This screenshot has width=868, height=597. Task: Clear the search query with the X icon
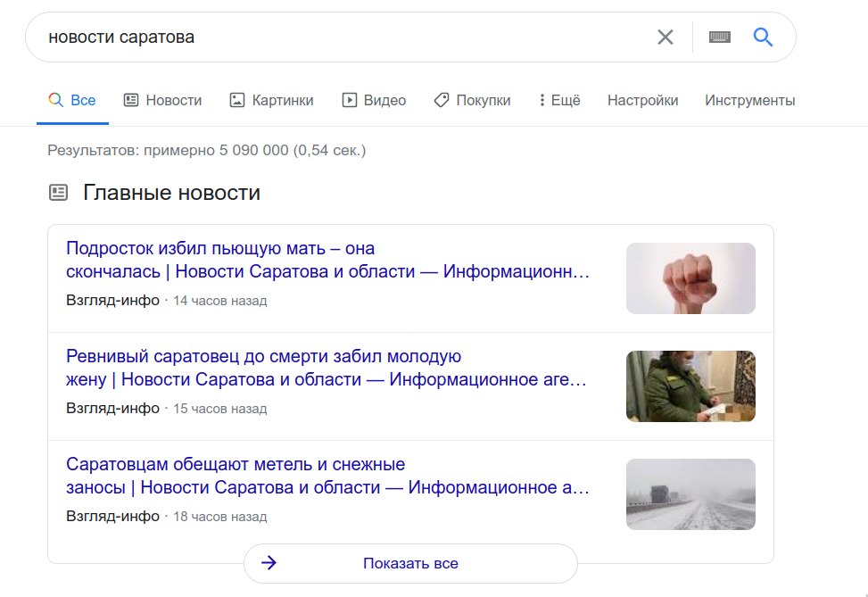tap(665, 37)
